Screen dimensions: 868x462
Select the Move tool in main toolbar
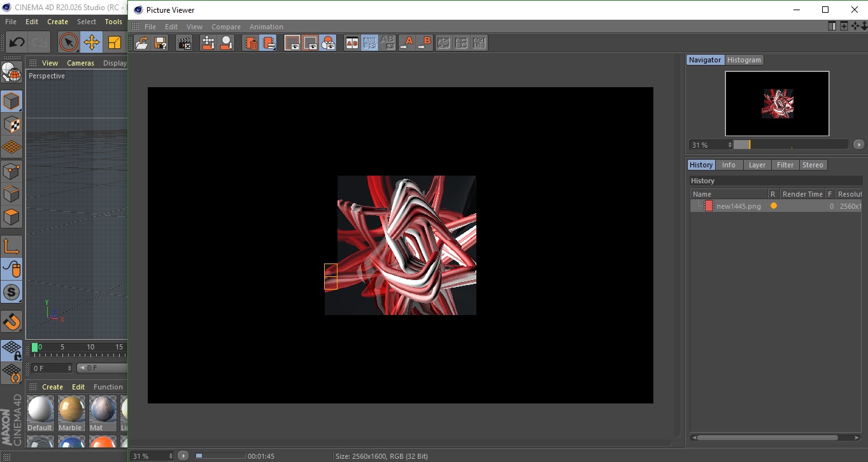pyautogui.click(x=92, y=43)
